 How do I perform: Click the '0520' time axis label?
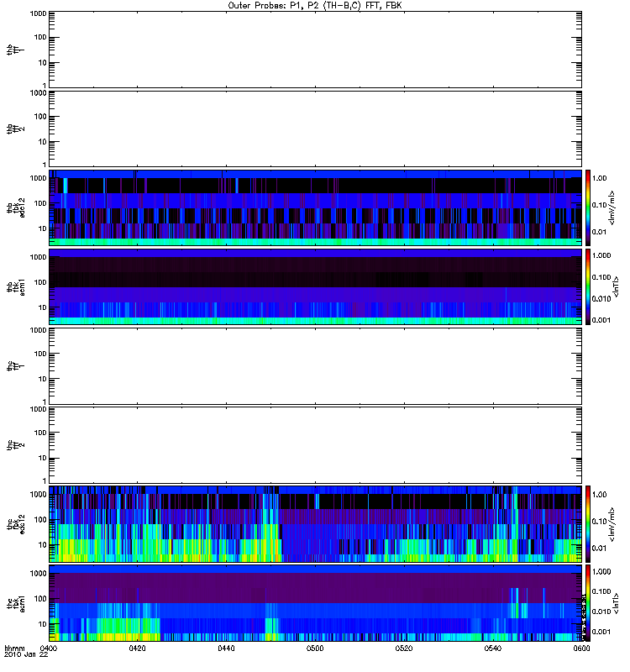point(404,648)
